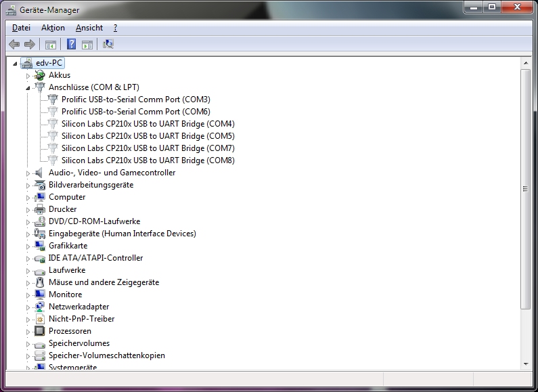Expand the Netzwerkadapter category

click(x=28, y=307)
